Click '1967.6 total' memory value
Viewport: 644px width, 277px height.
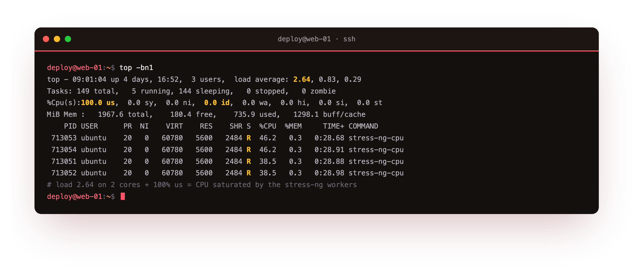(x=123, y=114)
